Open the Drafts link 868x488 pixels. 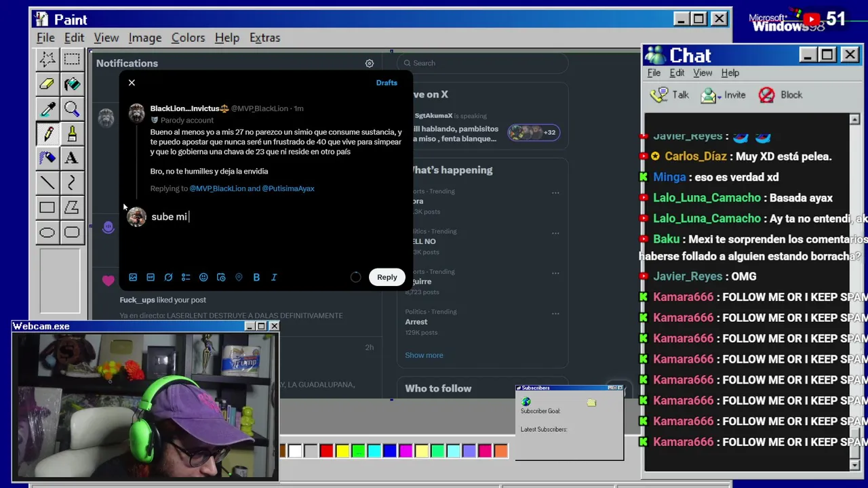point(387,83)
